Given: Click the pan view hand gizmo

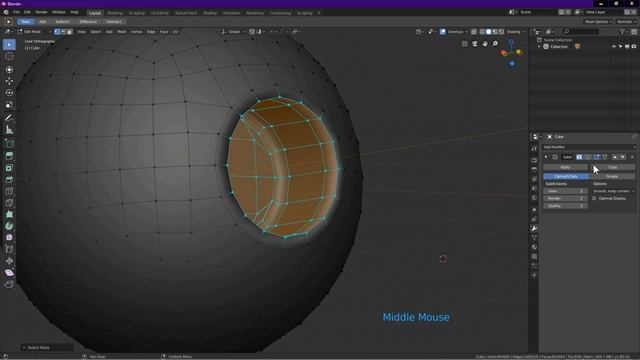Looking at the screenshot, I should coord(485,44).
